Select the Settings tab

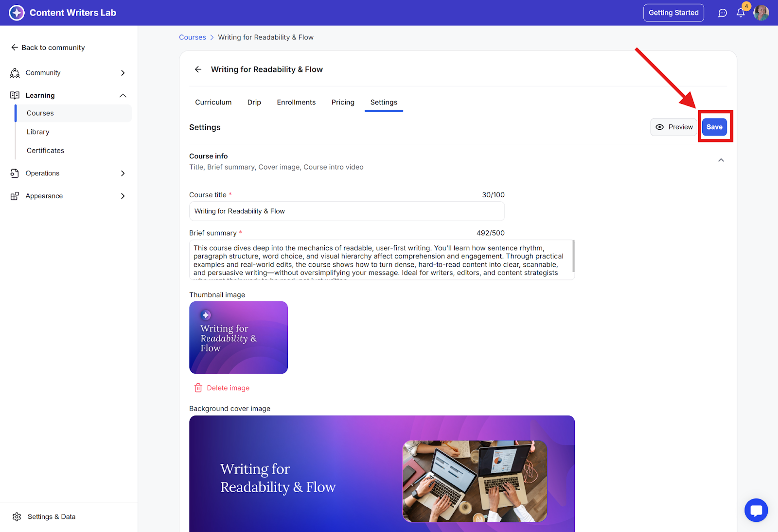384,102
